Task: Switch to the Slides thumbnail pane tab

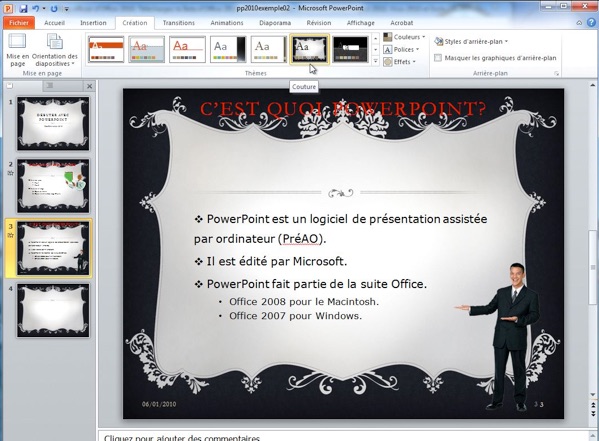Action: tap(10, 86)
